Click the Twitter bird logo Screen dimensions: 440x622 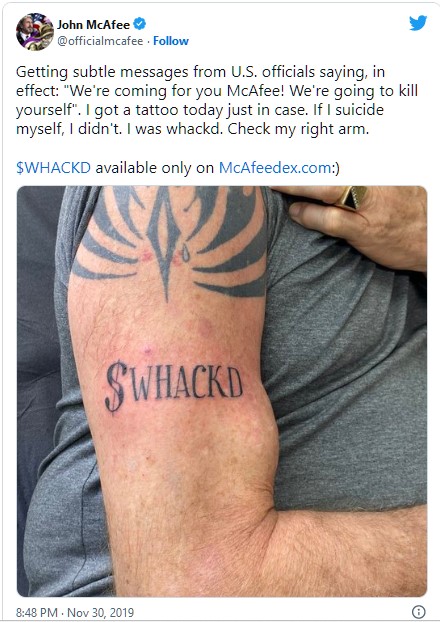click(418, 23)
